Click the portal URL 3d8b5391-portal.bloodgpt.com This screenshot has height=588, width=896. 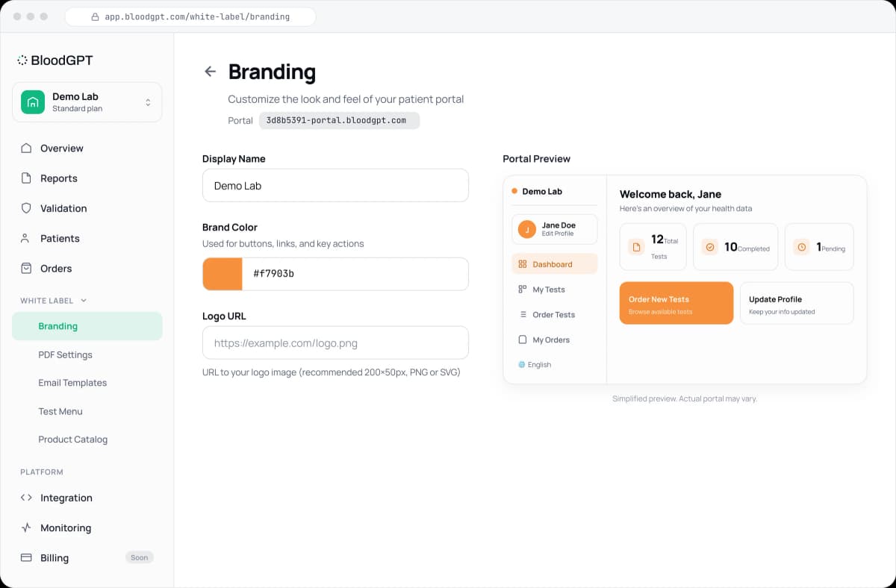[x=339, y=120]
